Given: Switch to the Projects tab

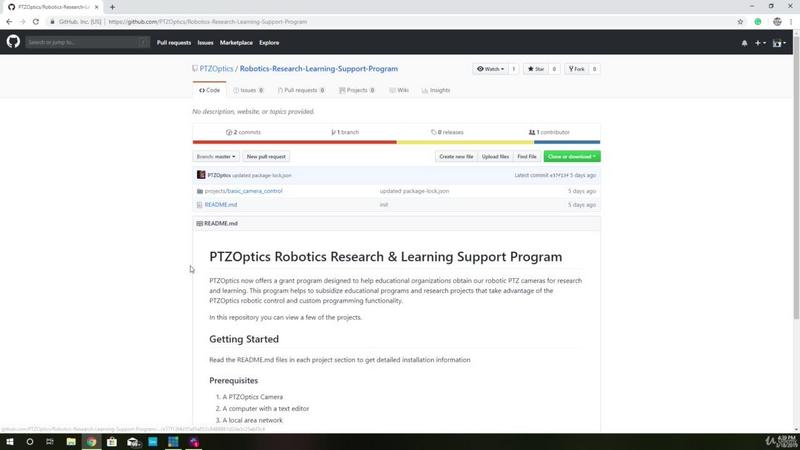Looking at the screenshot, I should coord(357,90).
